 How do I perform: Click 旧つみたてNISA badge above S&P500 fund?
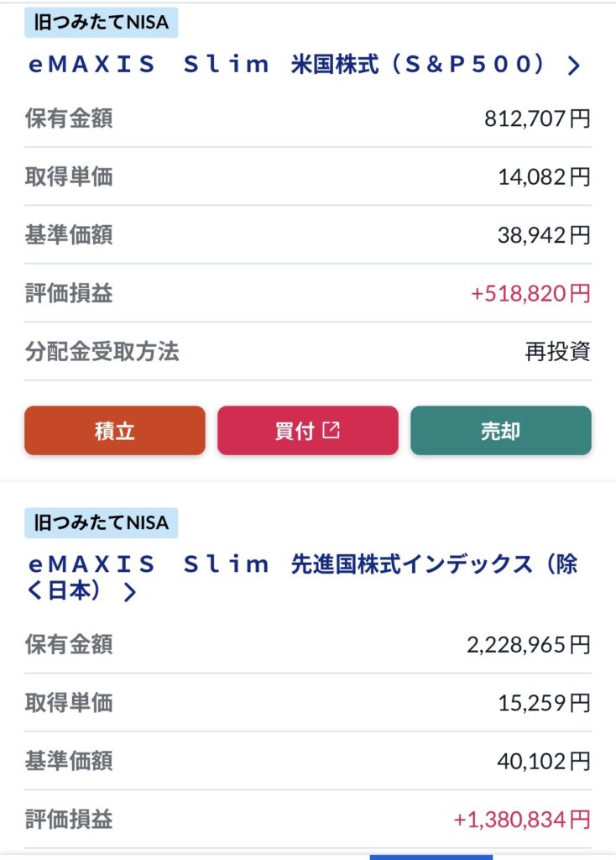pyautogui.click(x=101, y=23)
